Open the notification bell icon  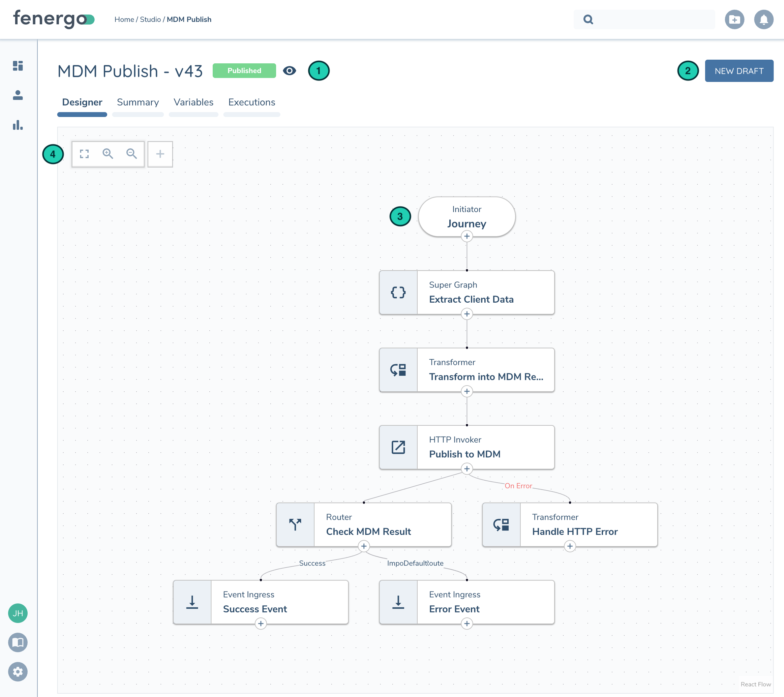point(764,19)
